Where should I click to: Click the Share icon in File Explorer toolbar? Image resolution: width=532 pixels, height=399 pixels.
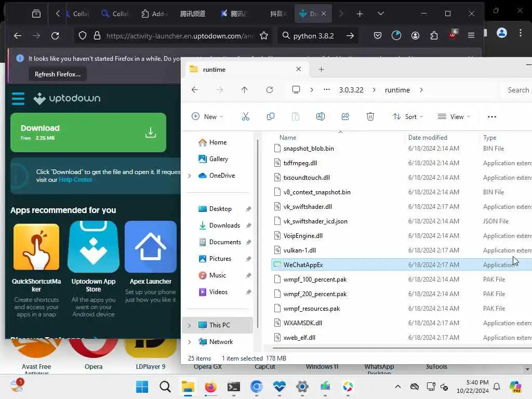click(x=345, y=117)
